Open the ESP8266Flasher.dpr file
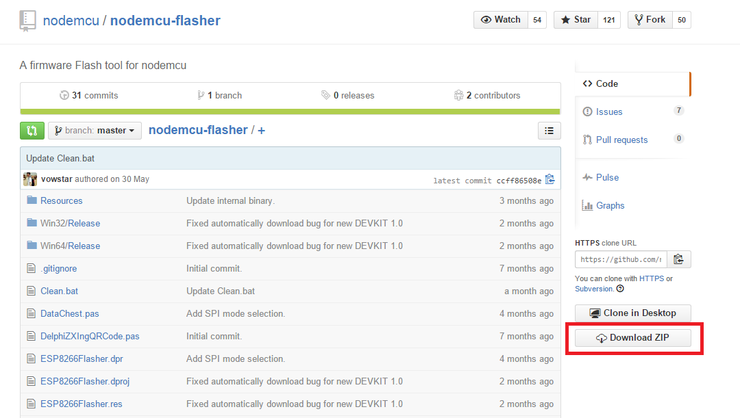This screenshot has height=418, width=740. [82, 359]
